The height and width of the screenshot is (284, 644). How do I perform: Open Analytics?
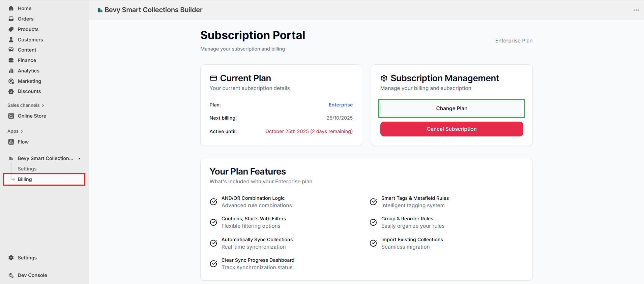[x=28, y=71]
